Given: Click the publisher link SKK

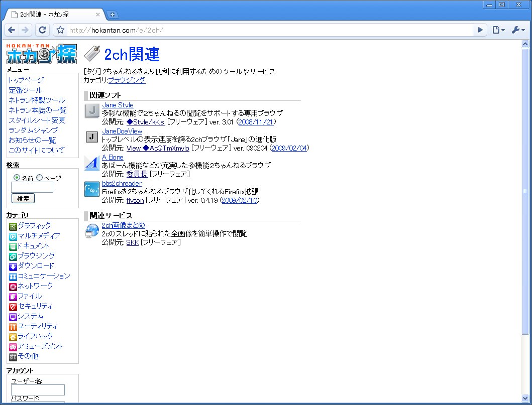Looking at the screenshot, I should click(x=133, y=242).
